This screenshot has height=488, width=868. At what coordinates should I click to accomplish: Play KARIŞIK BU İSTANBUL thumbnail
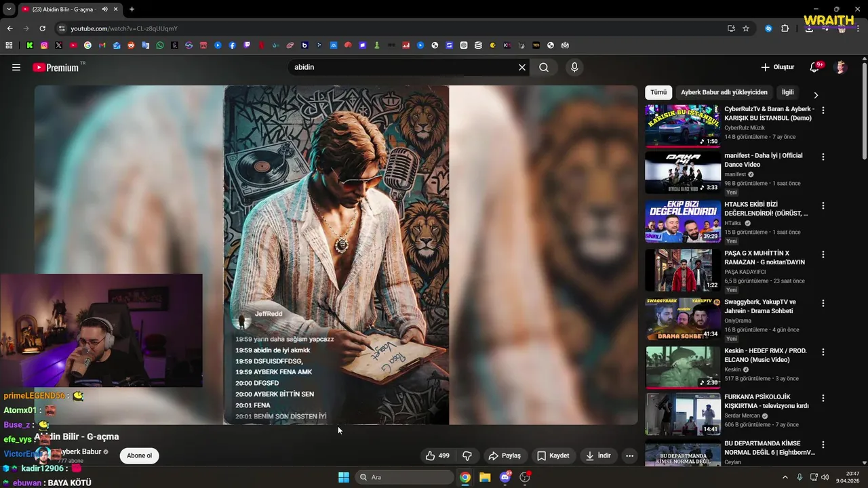click(x=683, y=125)
